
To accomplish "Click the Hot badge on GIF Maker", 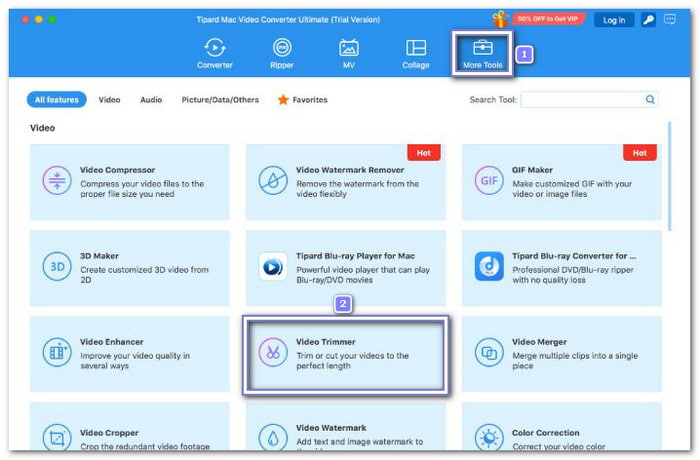I will (640, 153).
